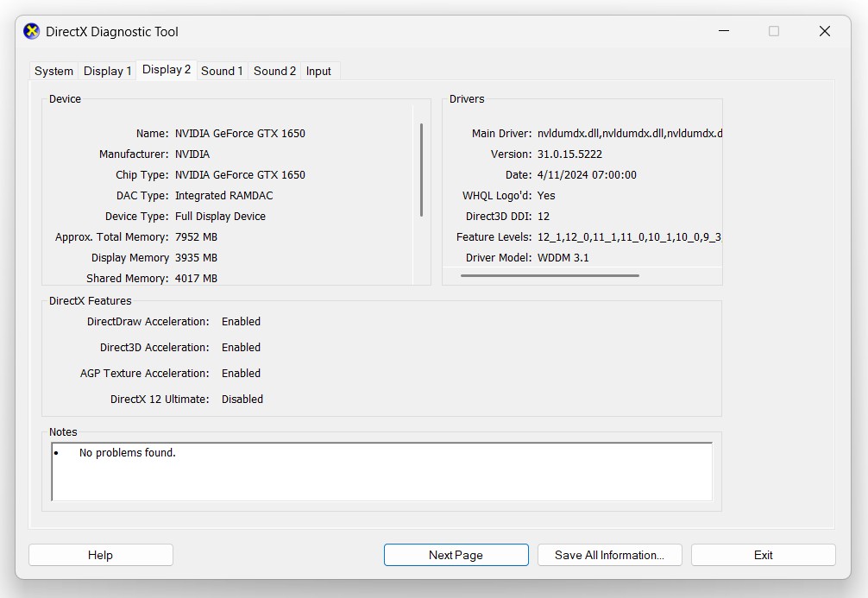
Task: Open the Input tab
Action: point(318,72)
